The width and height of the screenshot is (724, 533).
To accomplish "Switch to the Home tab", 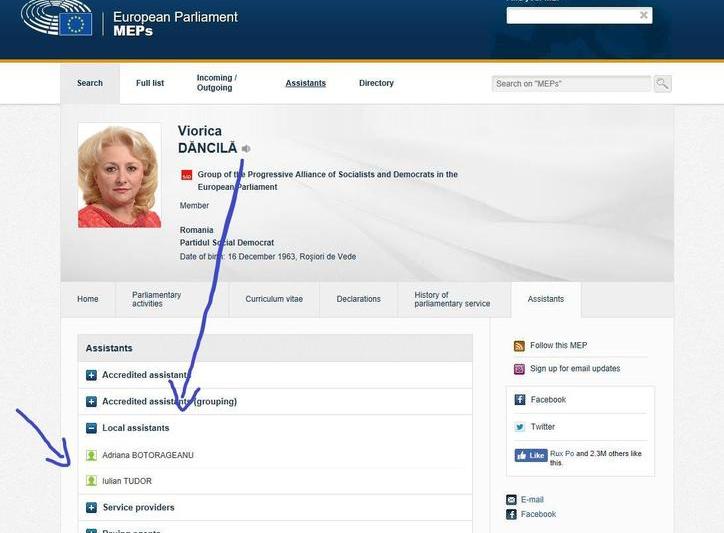I will [88, 299].
